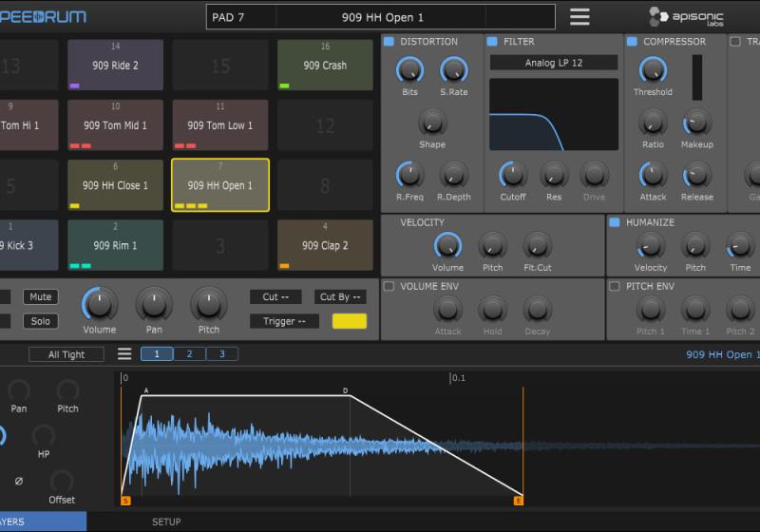Screen dimensions: 760x532
Task: Open the Analog LP 12 filter type dropdown
Action: [x=554, y=63]
